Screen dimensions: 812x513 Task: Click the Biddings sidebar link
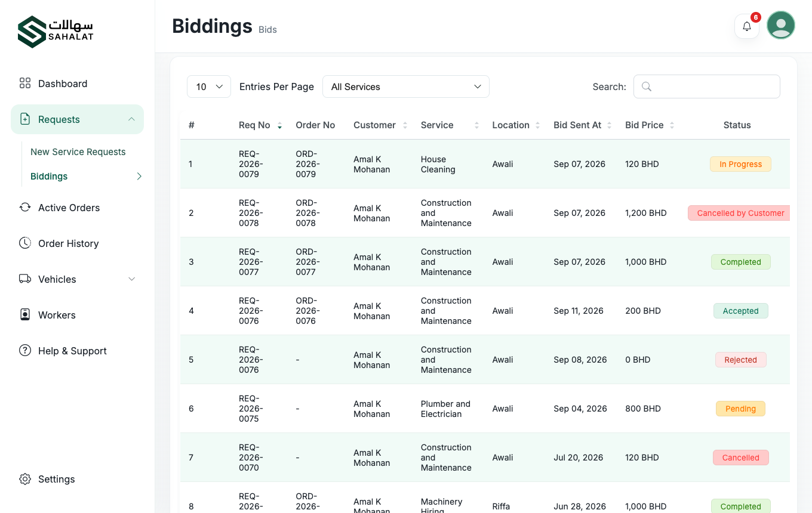49,177
